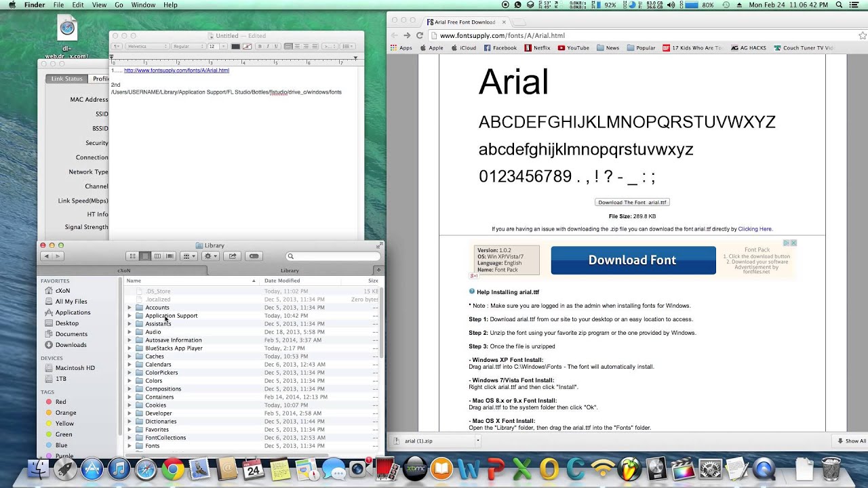Justify text in TextEdit
The image size is (868, 488).
click(314, 46)
